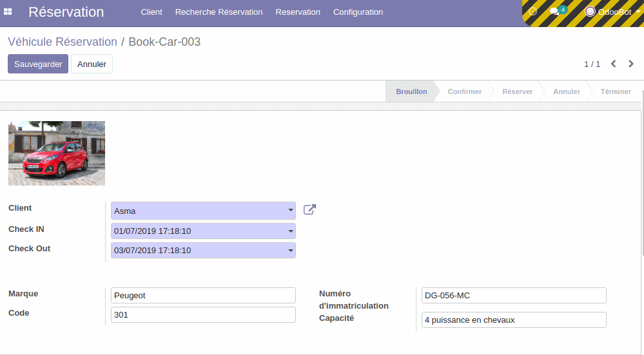644x355 pixels.
Task: Select the Réserver status stage
Action: coord(517,91)
